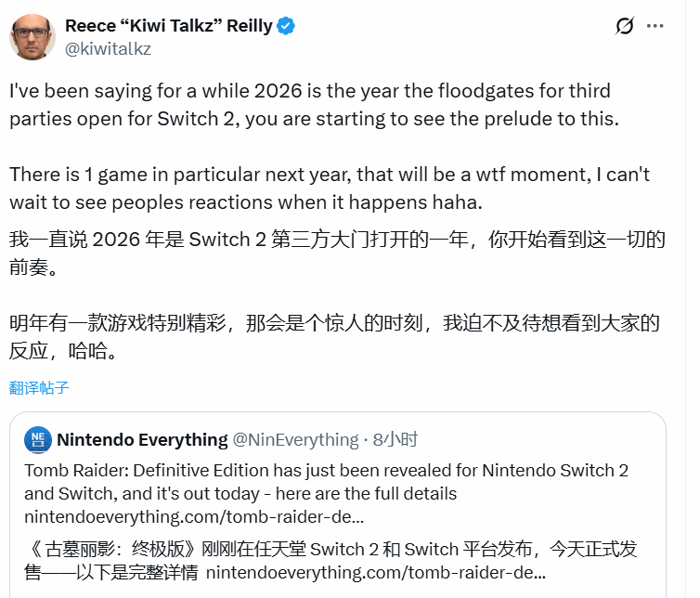Open Reece Reilly's profile avatar
700x598 pixels.
(32, 36)
